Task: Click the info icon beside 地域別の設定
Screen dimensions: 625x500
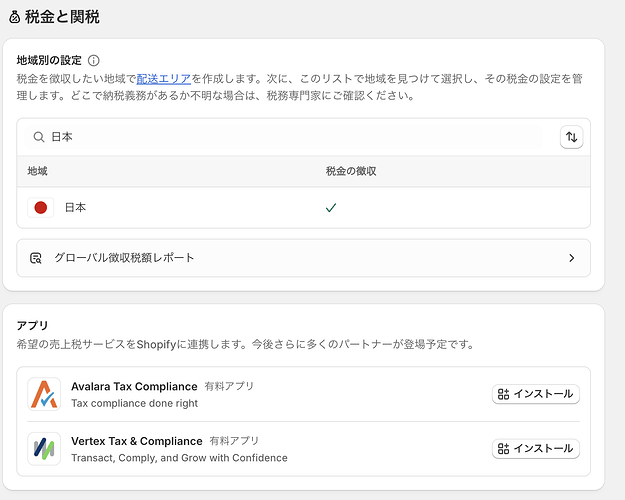Action: 94,60
